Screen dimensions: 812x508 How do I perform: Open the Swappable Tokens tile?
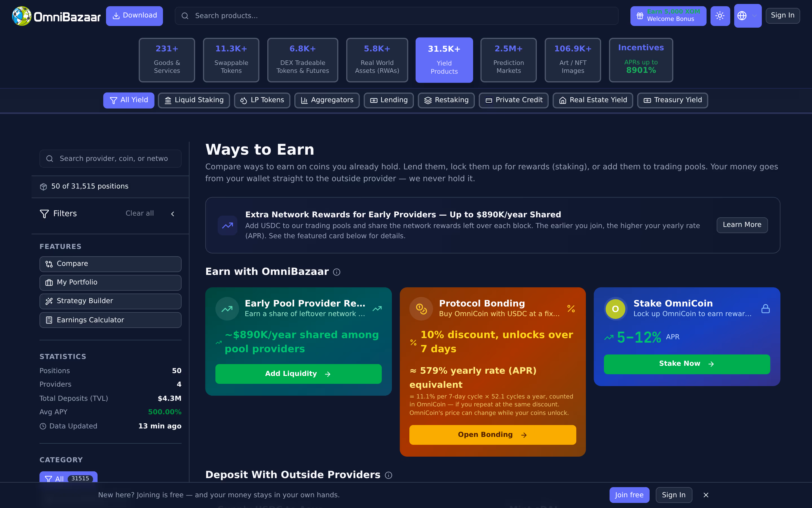(231, 60)
